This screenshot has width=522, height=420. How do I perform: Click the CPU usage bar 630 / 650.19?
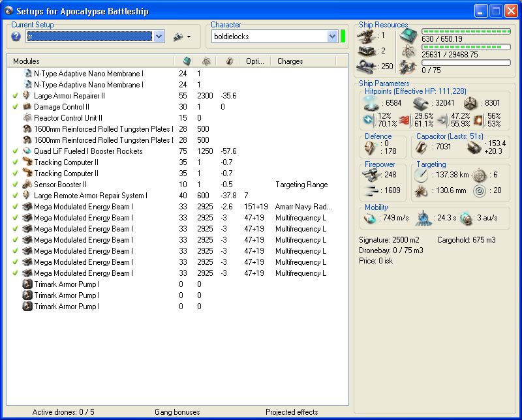[x=466, y=31]
